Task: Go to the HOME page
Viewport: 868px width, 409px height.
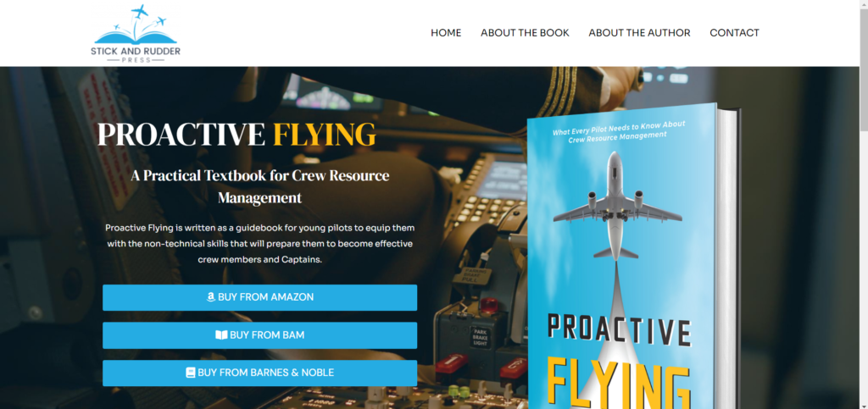Action: (x=446, y=33)
